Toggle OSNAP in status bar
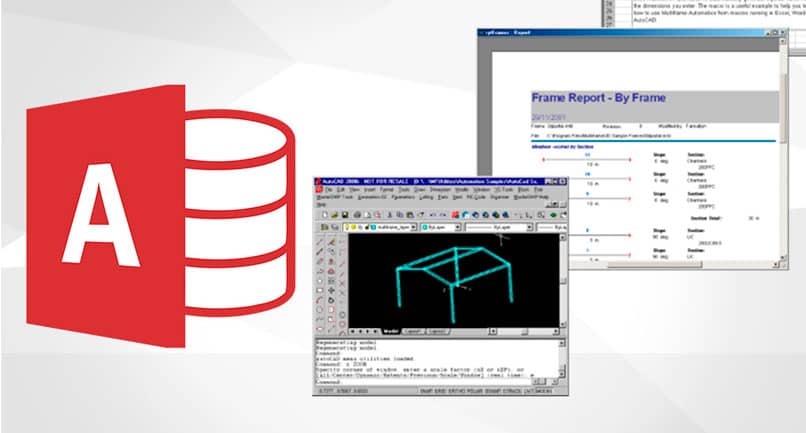Screen dimensions: 806x433 pos(493,391)
